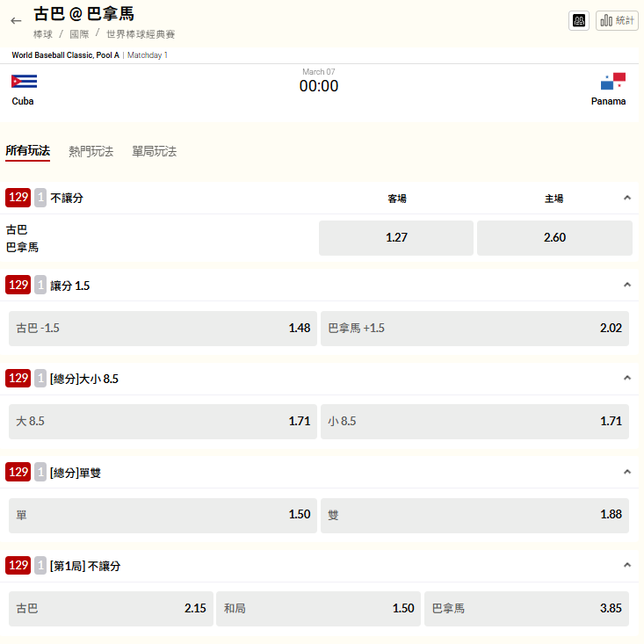Open the 統計 statistics button

point(617,20)
